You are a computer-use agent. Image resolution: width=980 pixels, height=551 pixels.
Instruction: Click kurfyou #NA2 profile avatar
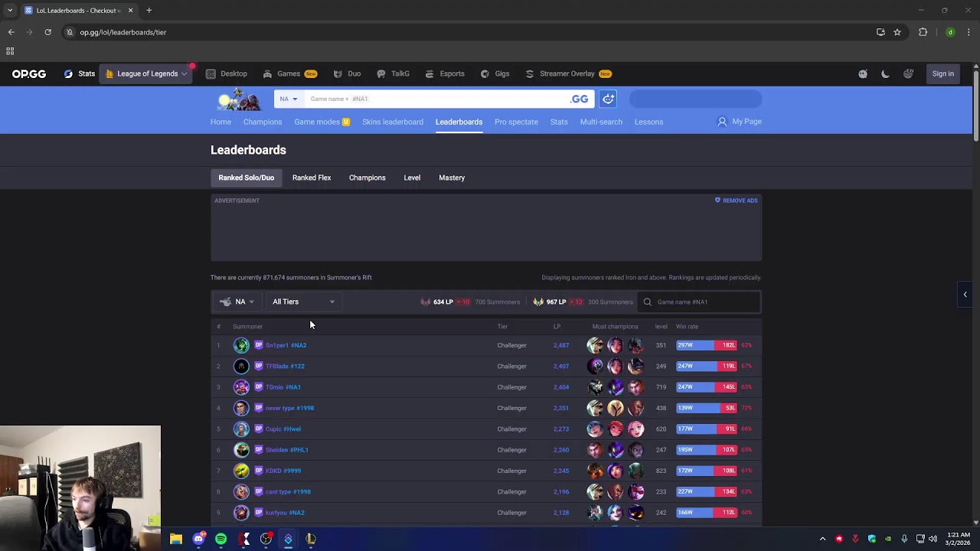click(x=241, y=513)
